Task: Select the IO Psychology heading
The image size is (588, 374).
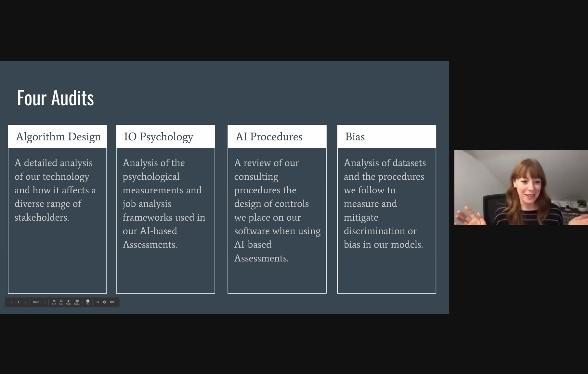Action: (159, 137)
